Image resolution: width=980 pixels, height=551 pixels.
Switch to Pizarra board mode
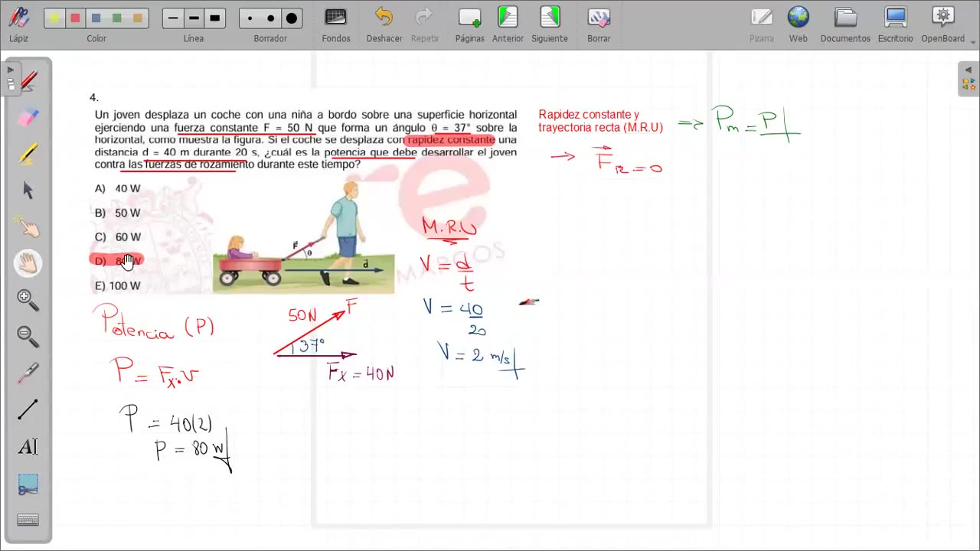pos(762,24)
